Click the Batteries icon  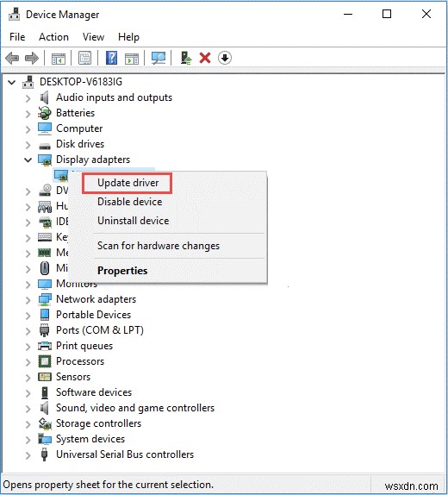tap(45, 113)
